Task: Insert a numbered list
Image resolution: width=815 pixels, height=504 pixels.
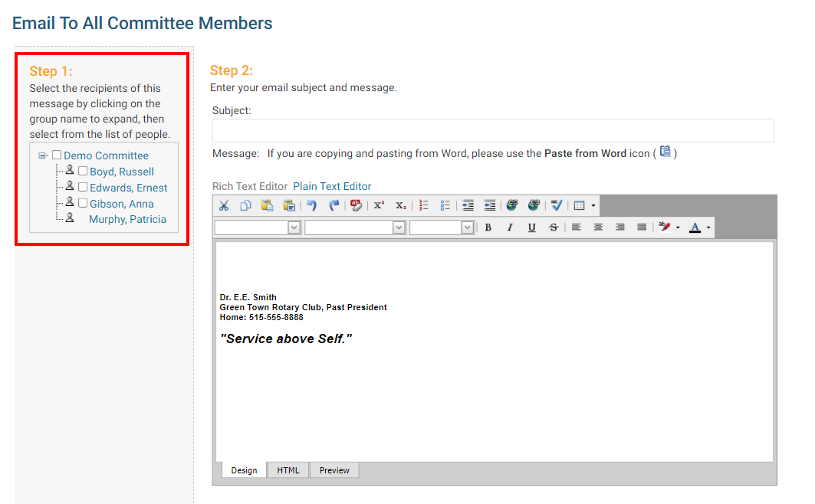Action: coord(423,205)
